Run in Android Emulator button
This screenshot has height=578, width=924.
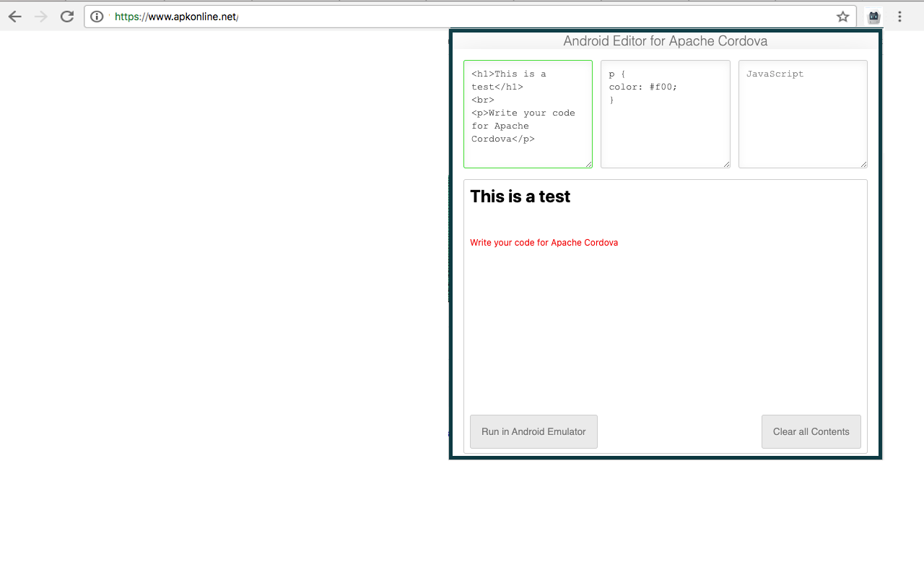click(533, 431)
